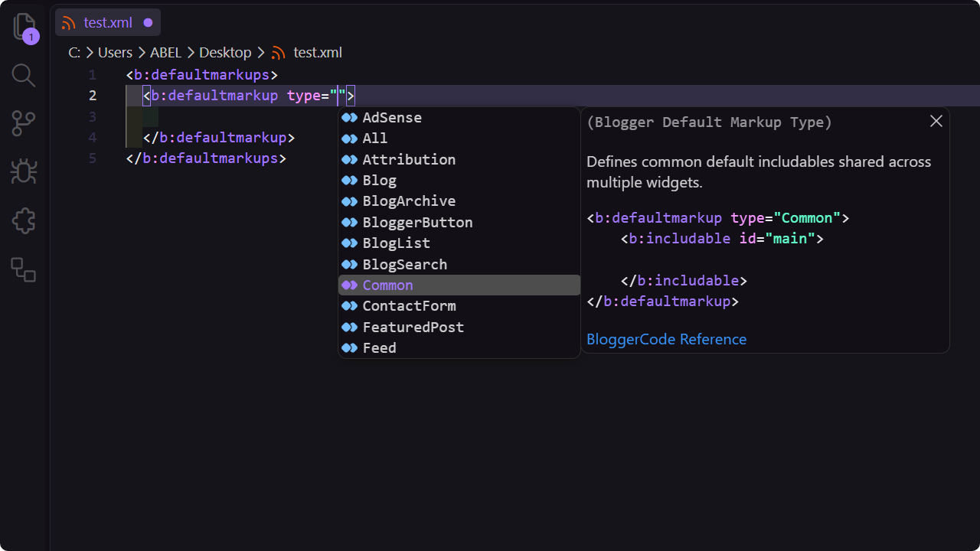The image size is (980, 551).
Task: Click the RSS file icon in breadcrumb
Action: [x=279, y=53]
